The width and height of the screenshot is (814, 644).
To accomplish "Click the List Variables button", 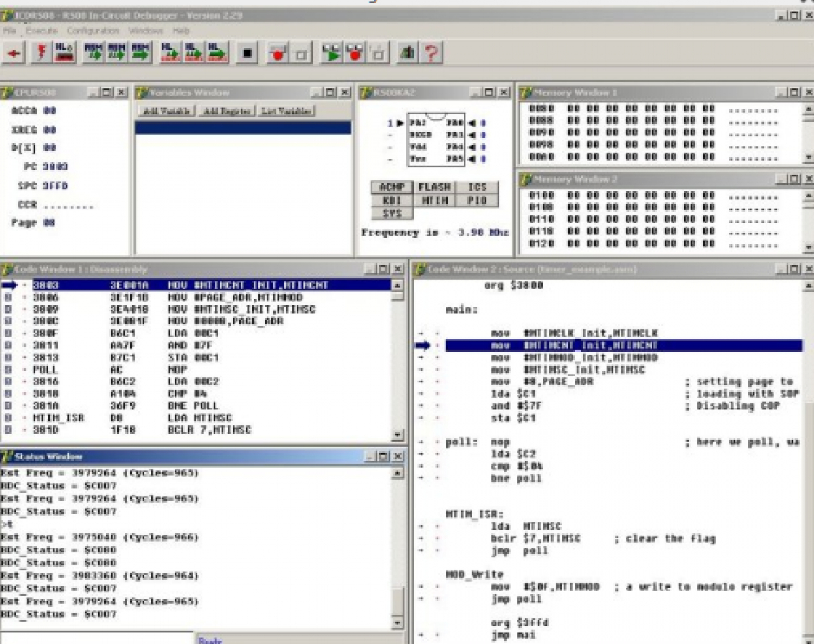I will coord(286,111).
